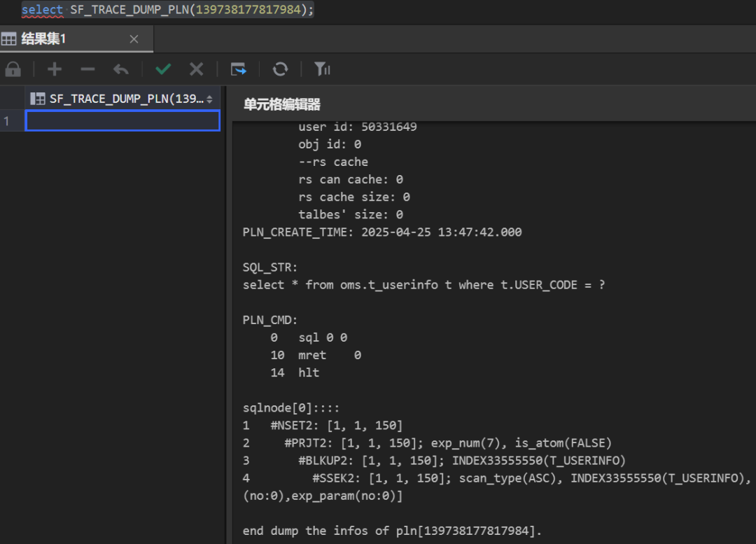Refresh the result set
756x544 pixels.
click(280, 69)
